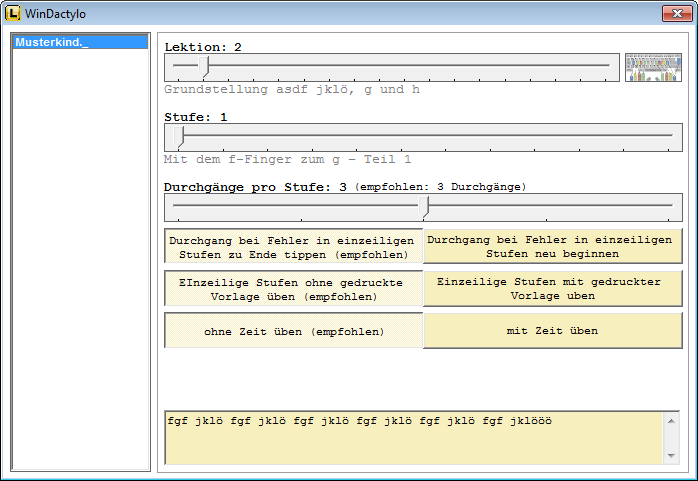The width and height of the screenshot is (698, 481).
Task: Select the Musterkind user in the list
Action: click(x=80, y=43)
